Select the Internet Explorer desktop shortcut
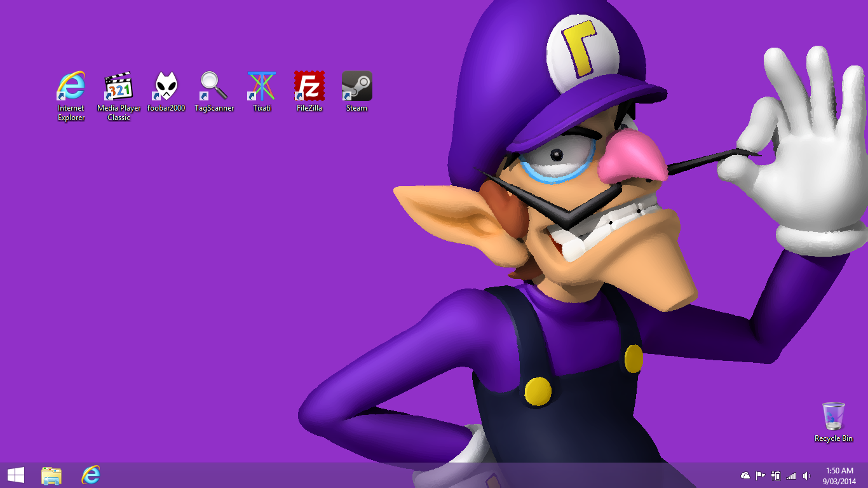868x488 pixels. point(71,86)
